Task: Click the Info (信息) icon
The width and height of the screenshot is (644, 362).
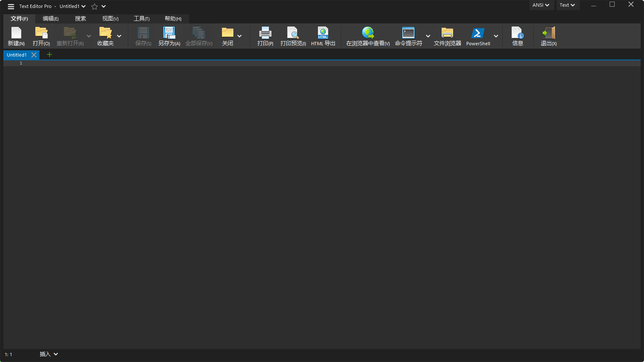Action: pos(517,34)
